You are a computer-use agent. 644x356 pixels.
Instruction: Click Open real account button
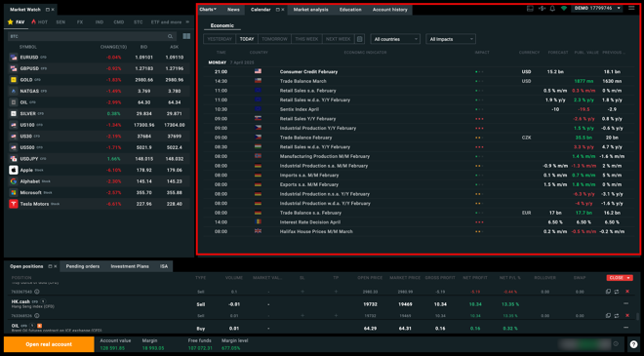(49, 344)
